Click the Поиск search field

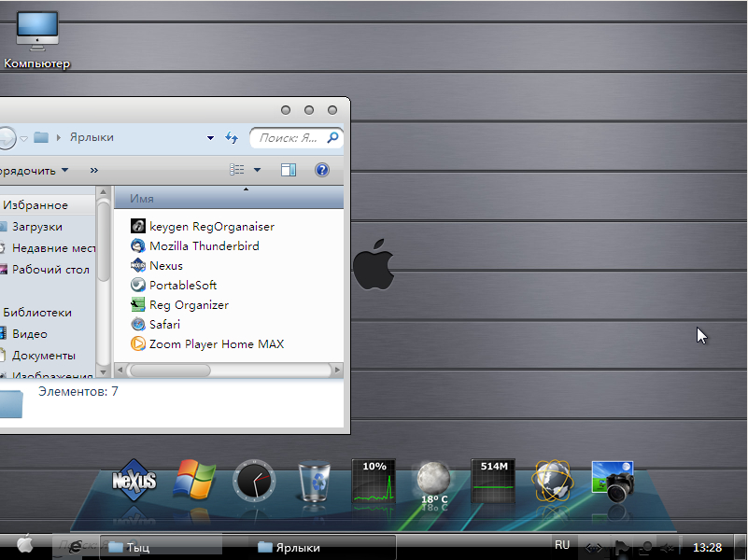(x=288, y=138)
